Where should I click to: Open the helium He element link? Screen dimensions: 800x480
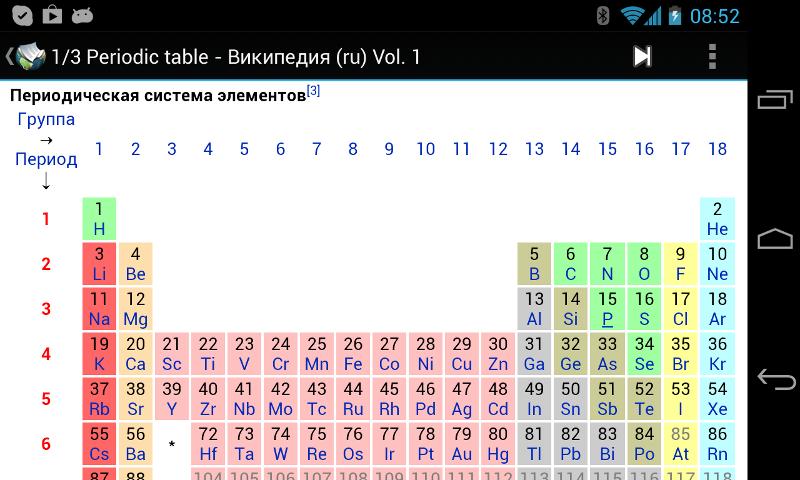[717, 229]
